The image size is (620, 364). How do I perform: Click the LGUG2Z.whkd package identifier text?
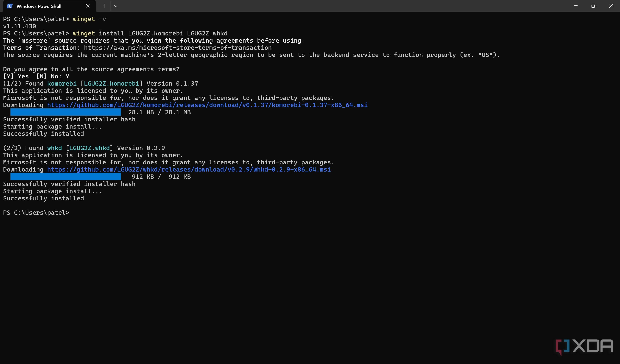[x=89, y=148]
